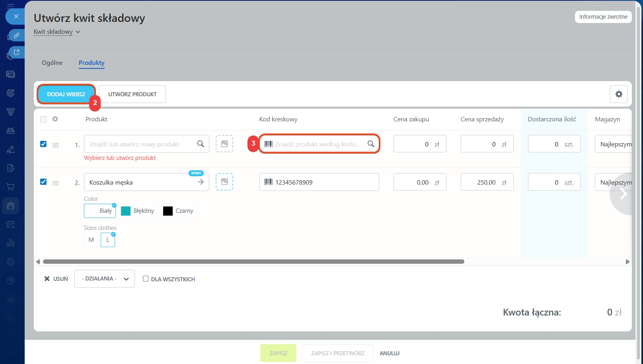Choose the Błękitny color swatch
Screen dimensions: 643x364
pyautogui.click(x=138, y=211)
